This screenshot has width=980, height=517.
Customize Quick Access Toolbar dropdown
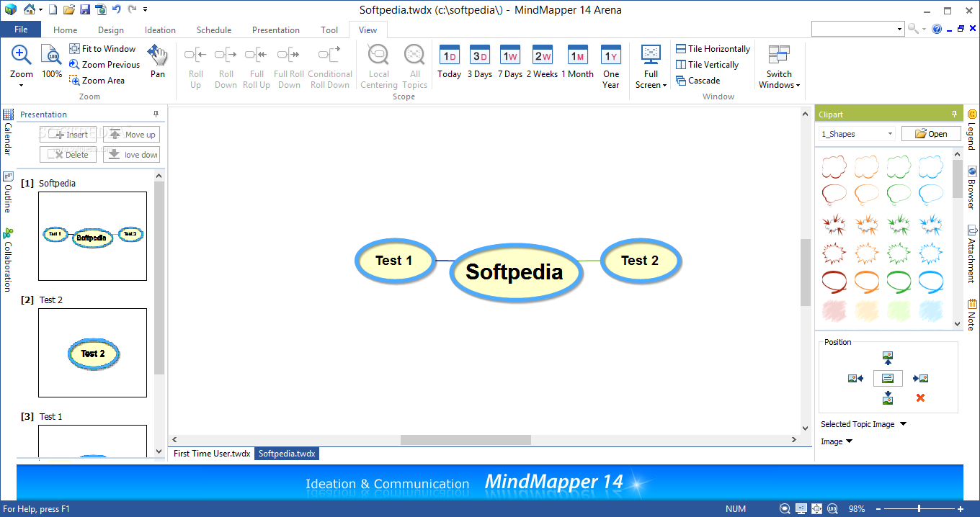click(145, 9)
